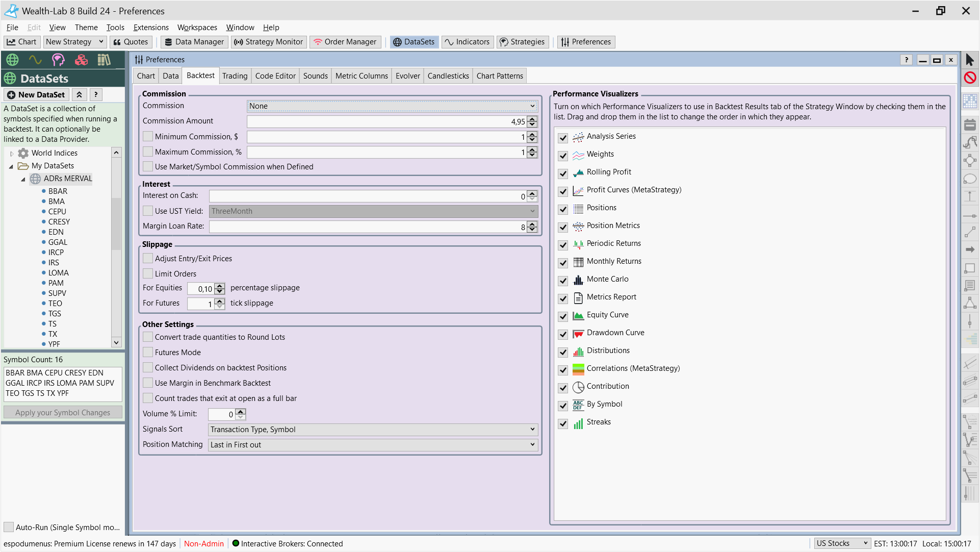Image resolution: width=980 pixels, height=552 pixels.
Task: Open the Strategies panel button
Action: [x=522, y=42]
